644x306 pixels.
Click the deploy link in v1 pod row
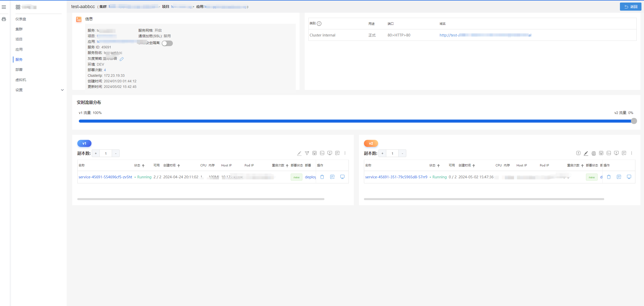pyautogui.click(x=310, y=177)
